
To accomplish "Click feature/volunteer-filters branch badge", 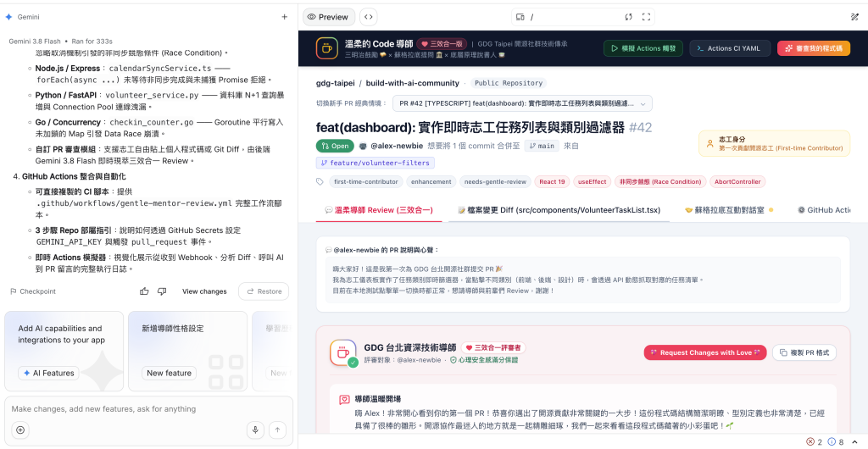I will point(376,164).
